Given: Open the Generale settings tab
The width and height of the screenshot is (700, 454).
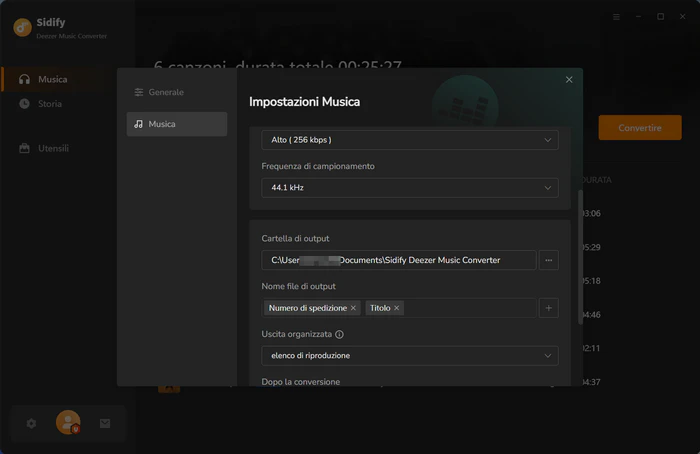Looking at the screenshot, I should point(177,92).
